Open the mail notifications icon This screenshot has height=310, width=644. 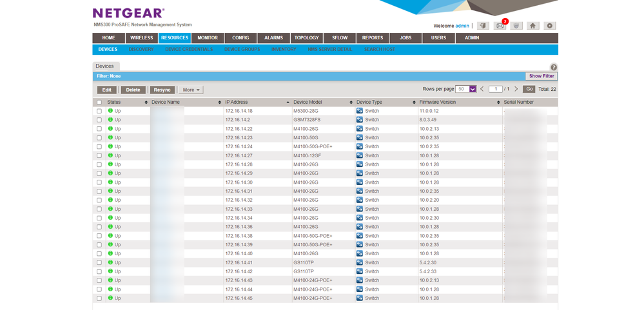(x=500, y=26)
